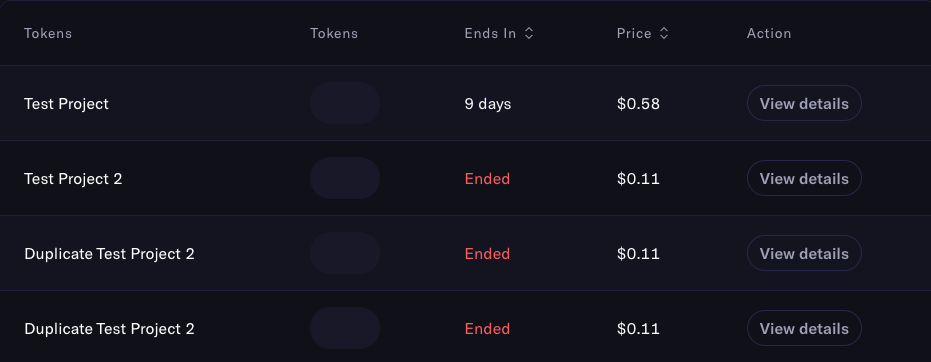
Task: Select the Test Project 2 row name
Action: pos(73,179)
